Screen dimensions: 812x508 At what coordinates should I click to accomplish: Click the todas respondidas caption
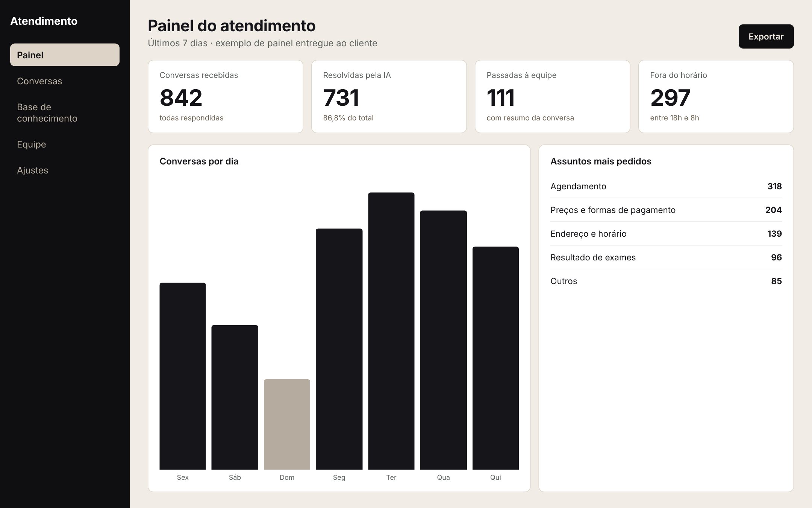191,118
